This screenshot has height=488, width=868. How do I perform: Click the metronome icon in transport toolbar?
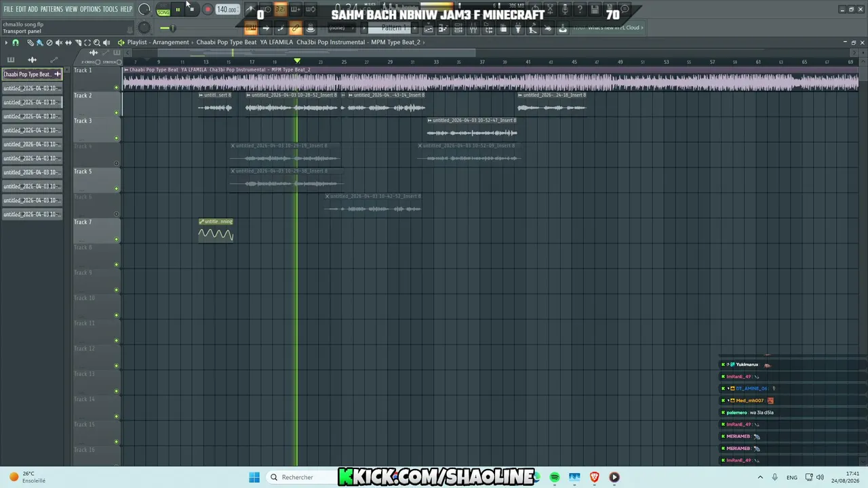251,9
